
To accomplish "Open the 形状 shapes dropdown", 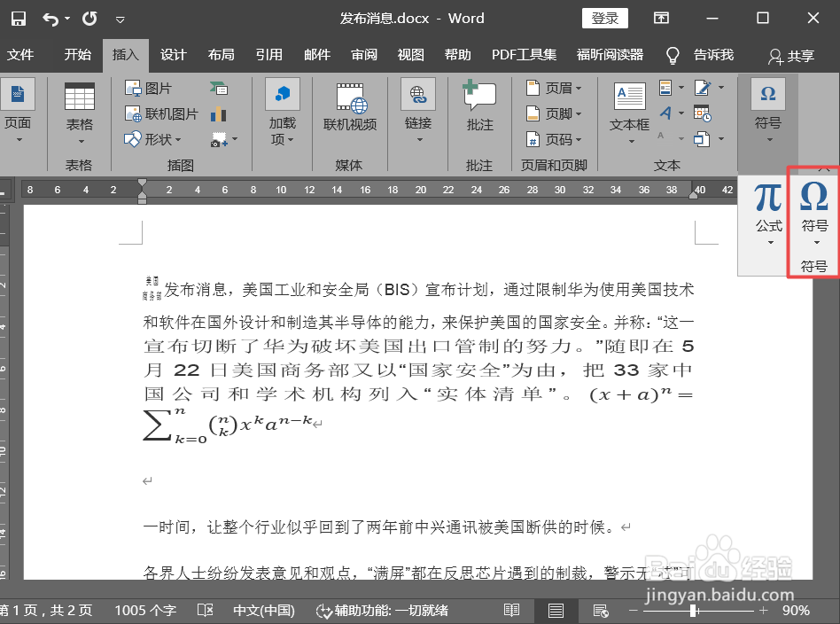I will 153,139.
